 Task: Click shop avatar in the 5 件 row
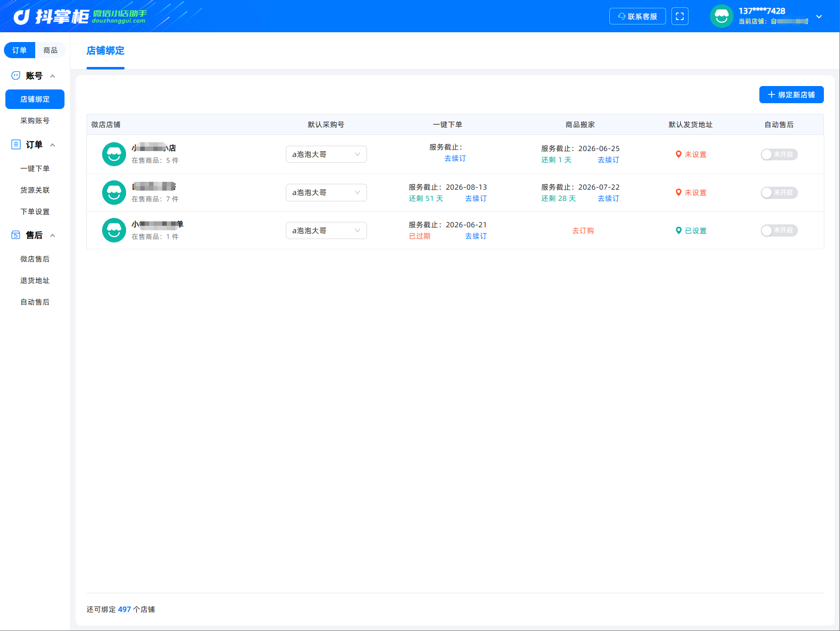coord(114,154)
